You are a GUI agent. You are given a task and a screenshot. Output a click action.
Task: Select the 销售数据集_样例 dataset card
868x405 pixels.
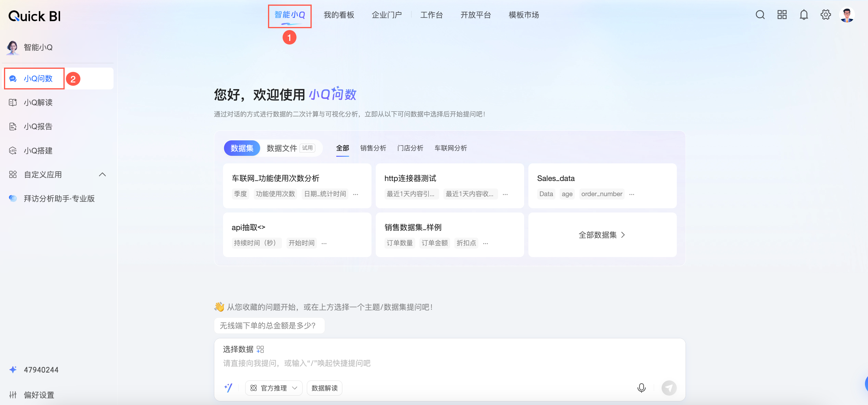449,235
